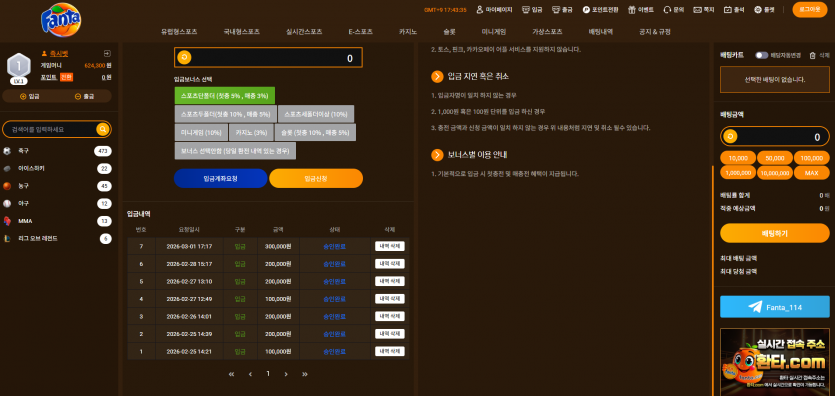Click the gift icon for 이벤트
The height and width of the screenshot is (396, 835).
632,10
